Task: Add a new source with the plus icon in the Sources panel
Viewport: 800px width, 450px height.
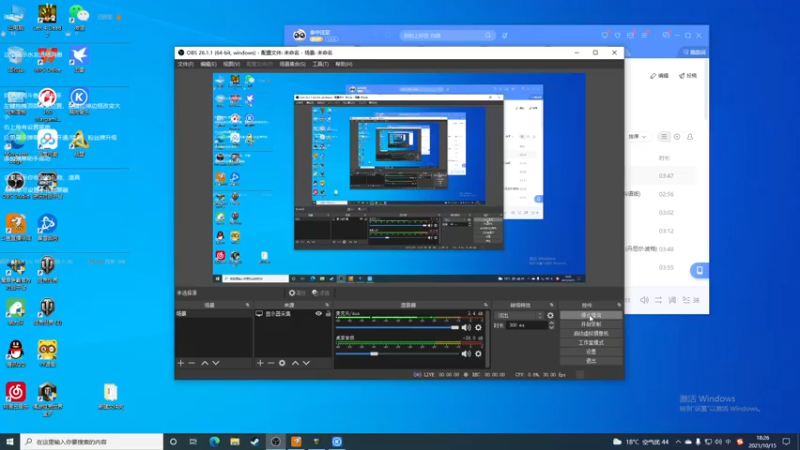Action: [260, 363]
